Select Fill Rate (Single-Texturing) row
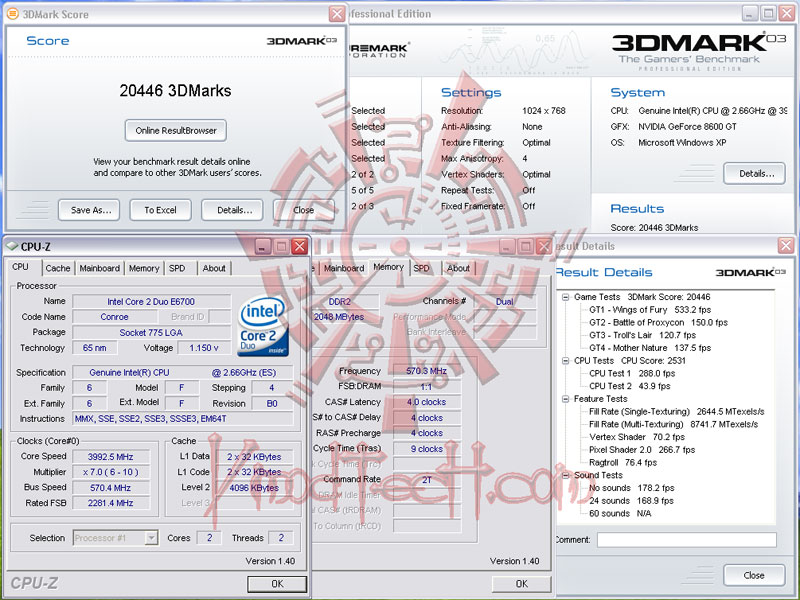Image resolution: width=800 pixels, height=600 pixels. click(677, 412)
